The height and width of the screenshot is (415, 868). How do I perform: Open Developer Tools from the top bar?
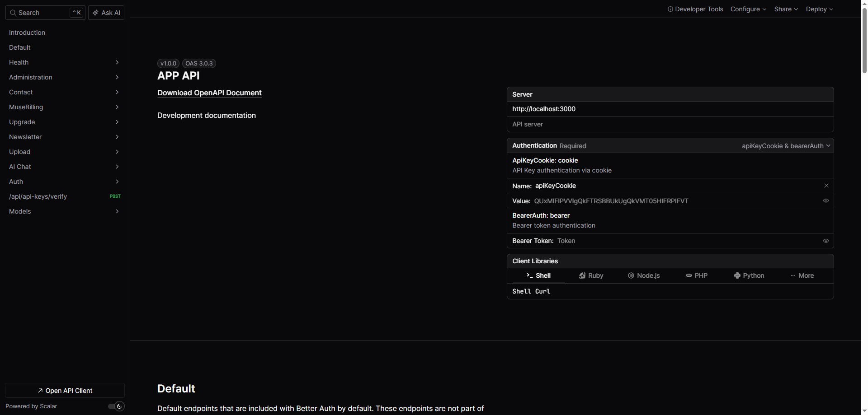695,9
